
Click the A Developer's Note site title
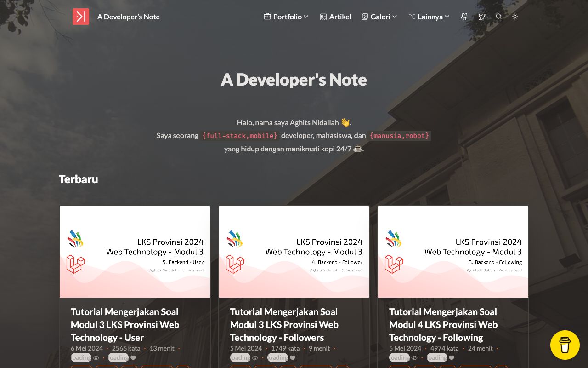point(129,17)
